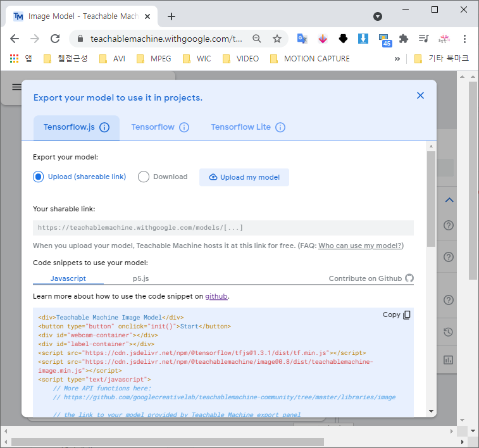The width and height of the screenshot is (479, 448).
Task: Close the Export your model dialog
Action: click(x=420, y=96)
